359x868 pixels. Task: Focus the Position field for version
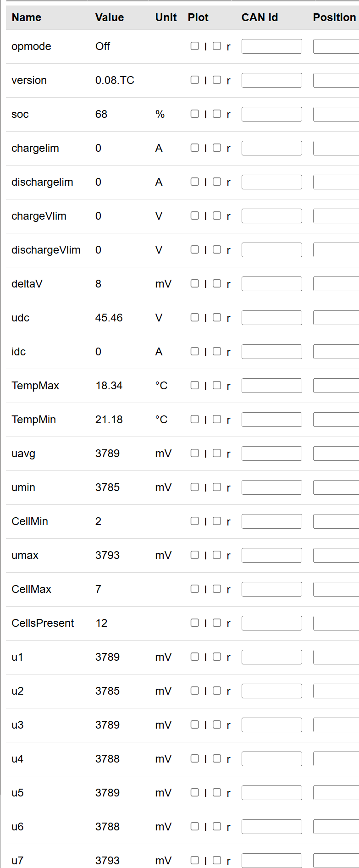coord(336,80)
